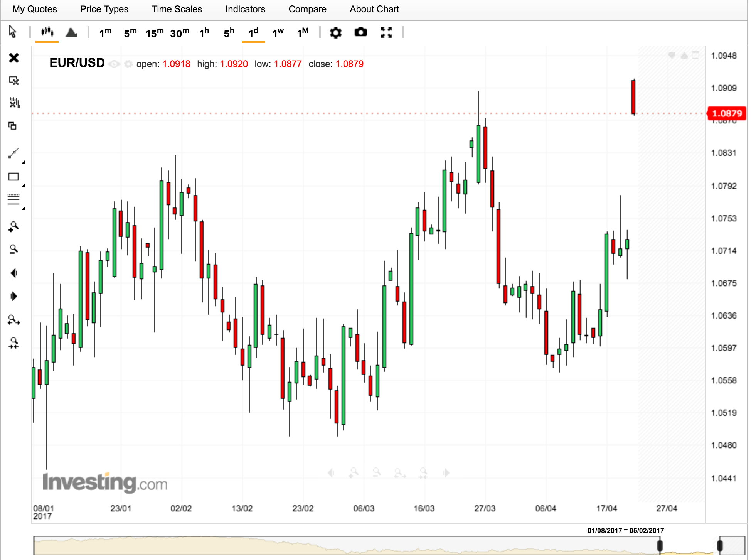Click the bold X delete-all icon in left toolbar

pyautogui.click(x=14, y=58)
